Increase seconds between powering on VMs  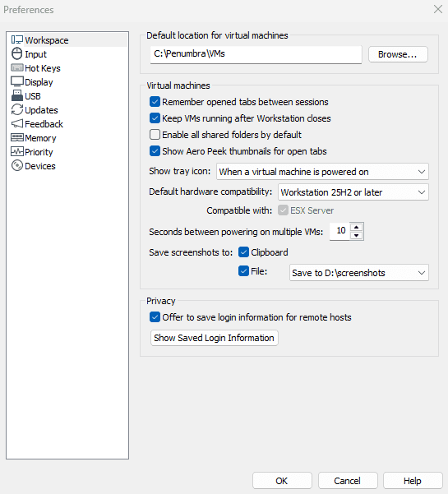[x=356, y=227]
